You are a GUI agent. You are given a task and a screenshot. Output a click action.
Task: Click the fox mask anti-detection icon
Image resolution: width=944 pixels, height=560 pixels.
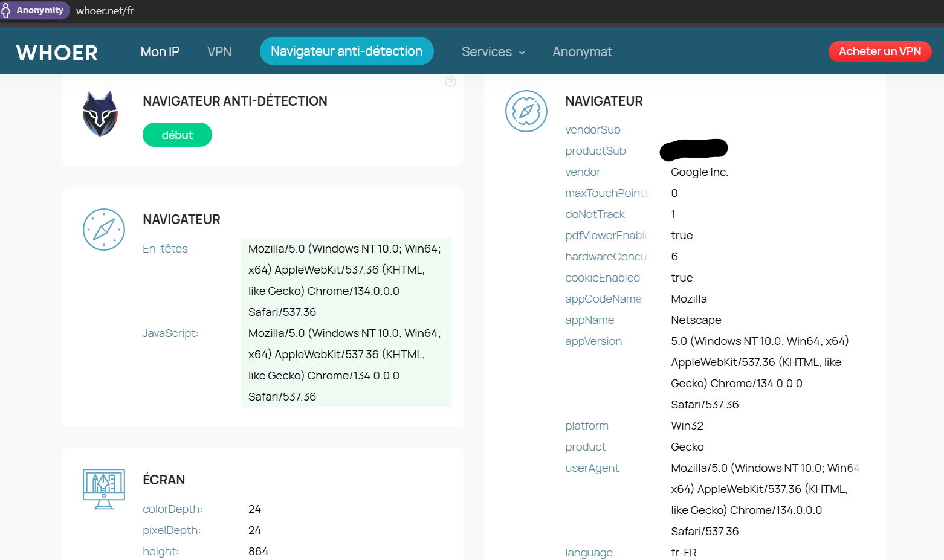pyautogui.click(x=100, y=114)
